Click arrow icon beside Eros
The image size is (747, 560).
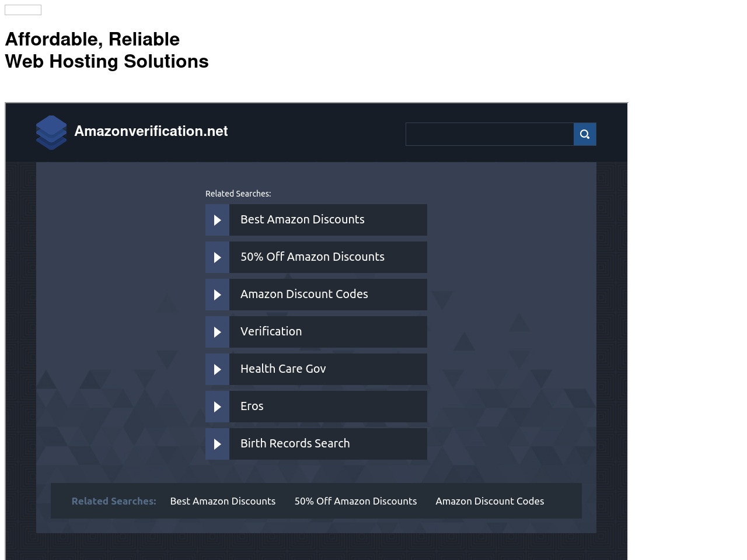(217, 407)
